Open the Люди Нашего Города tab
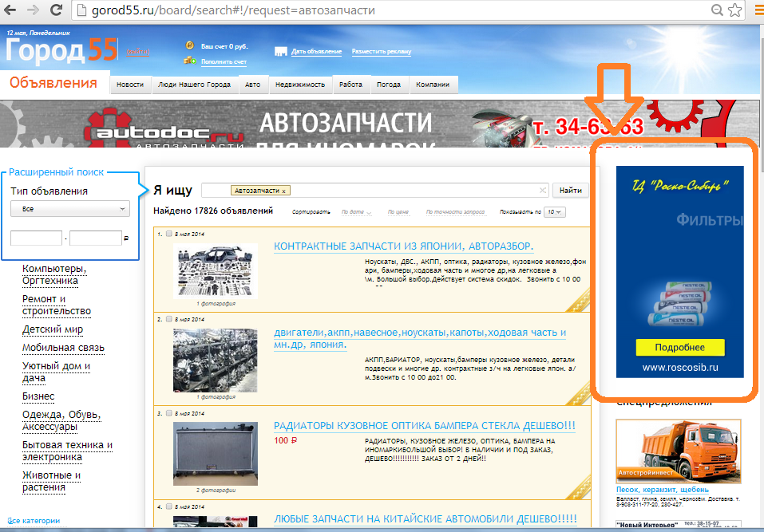764x532 pixels. [195, 85]
